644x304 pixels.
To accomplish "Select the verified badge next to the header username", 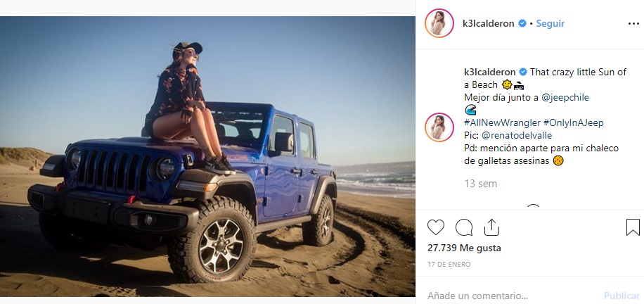I will [x=522, y=23].
